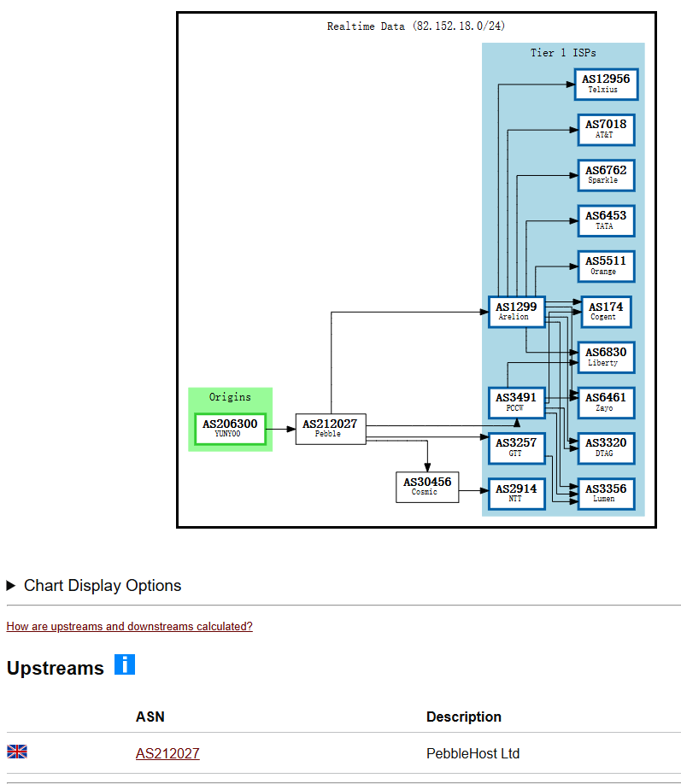Click the AS3320 DTAG node
The height and width of the screenshot is (784, 681).
[x=607, y=448]
